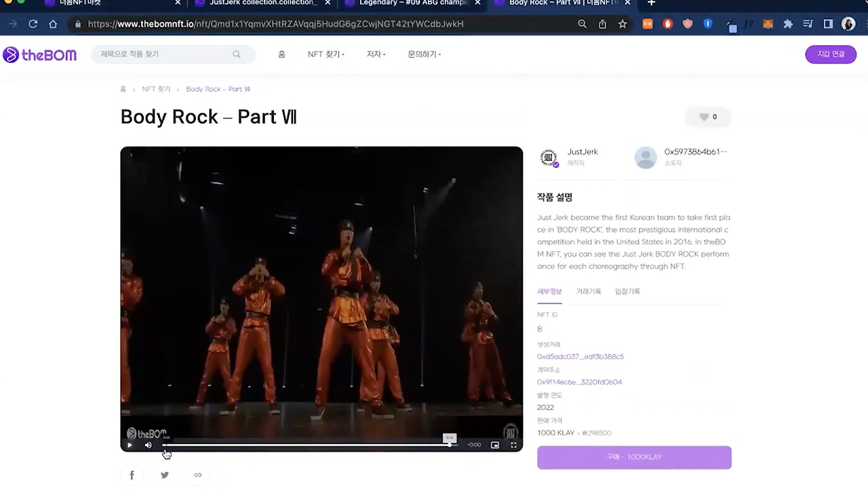Expand the 문의하기 dropdown menu
The width and height of the screenshot is (868, 489).
click(x=424, y=54)
